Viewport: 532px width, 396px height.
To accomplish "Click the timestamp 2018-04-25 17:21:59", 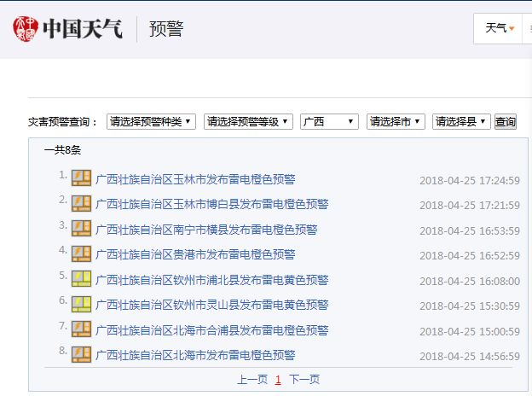I will (x=470, y=205).
